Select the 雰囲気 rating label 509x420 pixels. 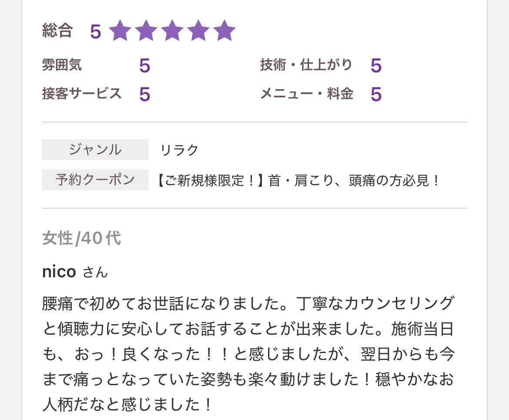62,65
